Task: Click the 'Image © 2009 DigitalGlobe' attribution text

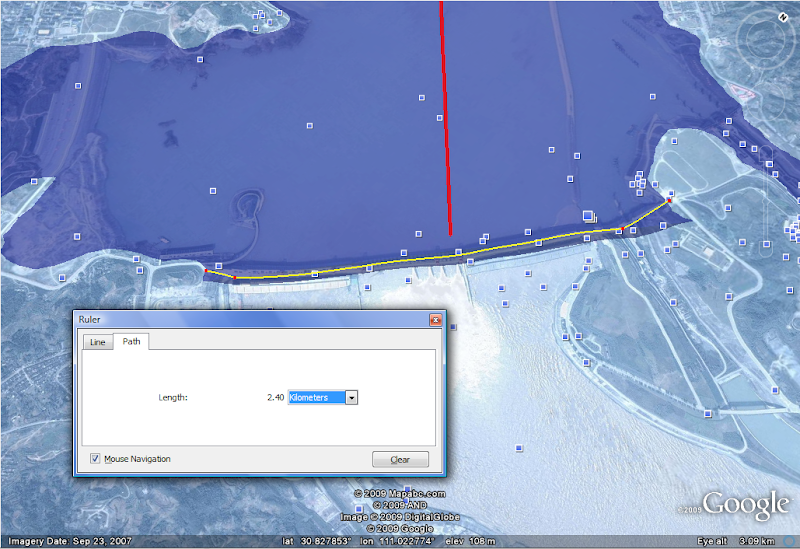Action: coord(400,517)
